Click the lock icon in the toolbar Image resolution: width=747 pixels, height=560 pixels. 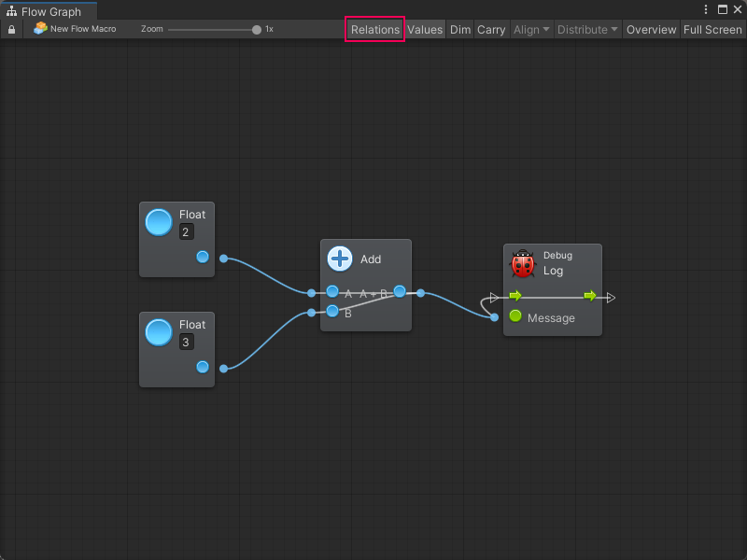[11, 30]
